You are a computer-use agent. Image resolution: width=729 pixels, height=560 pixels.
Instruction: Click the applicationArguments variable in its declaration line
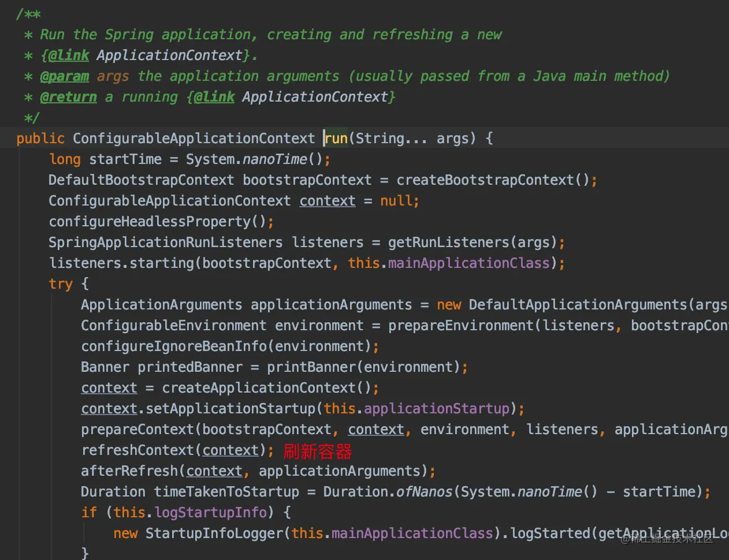point(332,305)
